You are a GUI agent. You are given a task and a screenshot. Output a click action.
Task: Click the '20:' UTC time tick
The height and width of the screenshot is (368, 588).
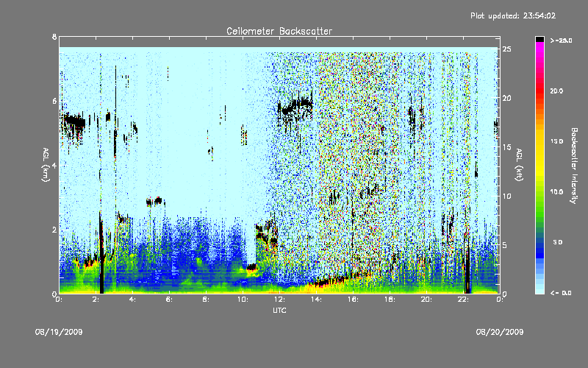click(426, 300)
